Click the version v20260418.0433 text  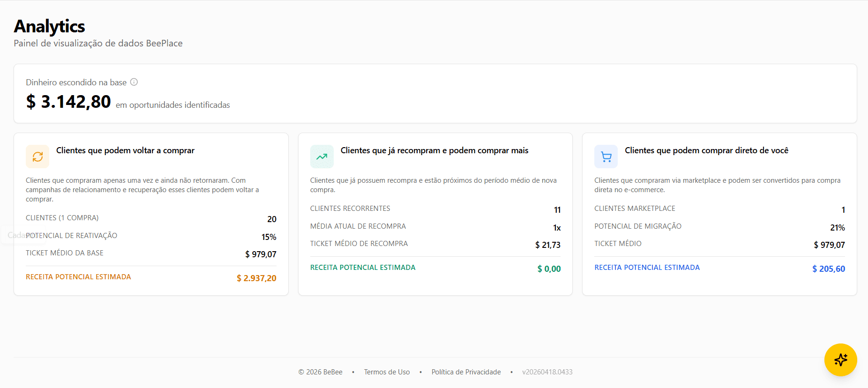coord(547,372)
